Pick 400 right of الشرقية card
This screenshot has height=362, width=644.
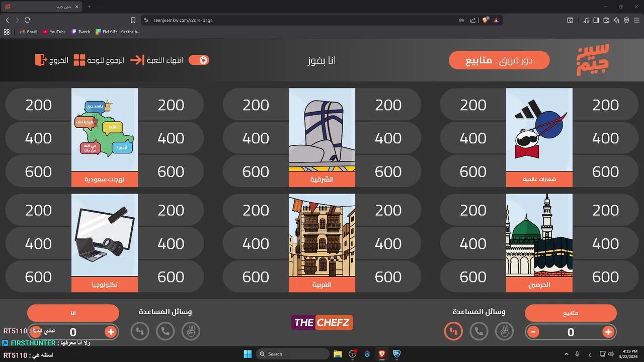[388, 138]
